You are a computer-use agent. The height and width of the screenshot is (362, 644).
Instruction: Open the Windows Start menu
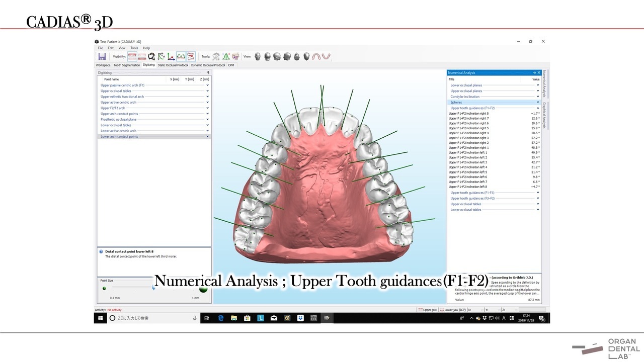100,318
